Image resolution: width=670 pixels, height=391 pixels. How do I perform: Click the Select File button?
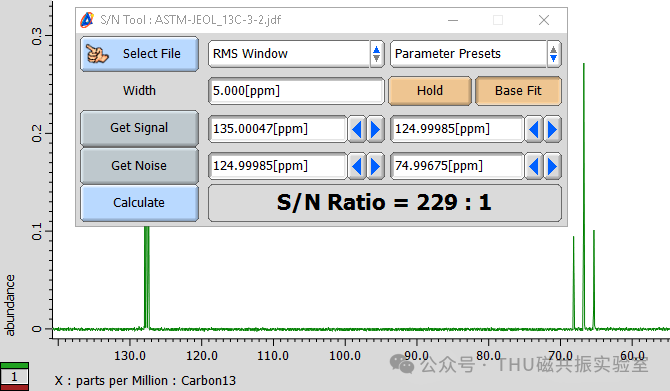139,54
